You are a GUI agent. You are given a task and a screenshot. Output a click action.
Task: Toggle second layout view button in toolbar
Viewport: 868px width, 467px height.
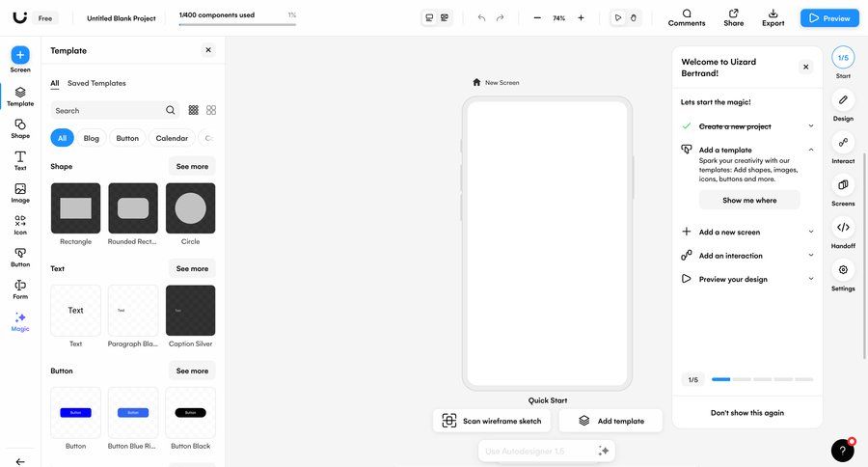444,17
